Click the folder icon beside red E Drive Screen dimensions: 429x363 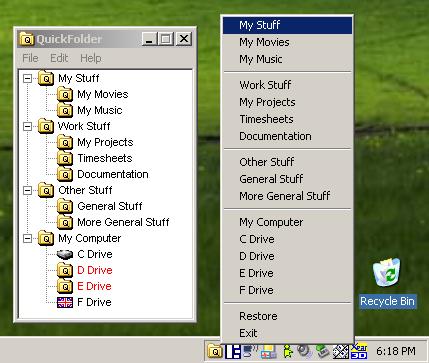[x=65, y=286]
